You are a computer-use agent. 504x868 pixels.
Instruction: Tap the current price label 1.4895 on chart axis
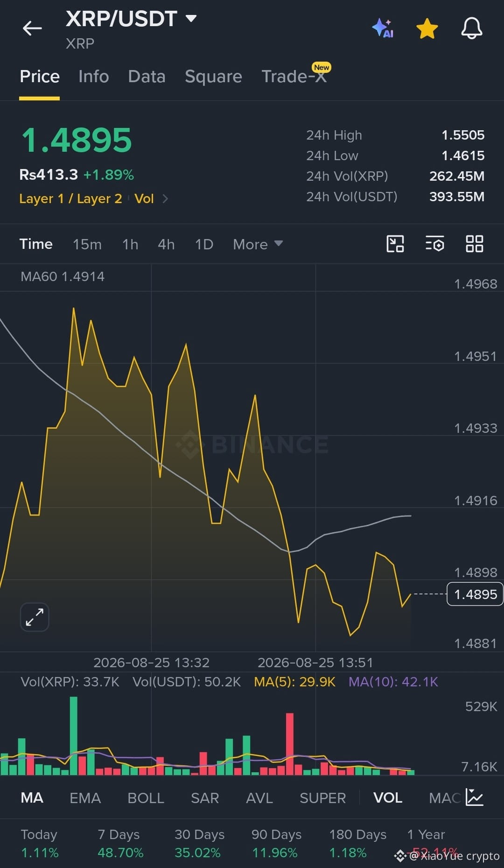[475, 594]
